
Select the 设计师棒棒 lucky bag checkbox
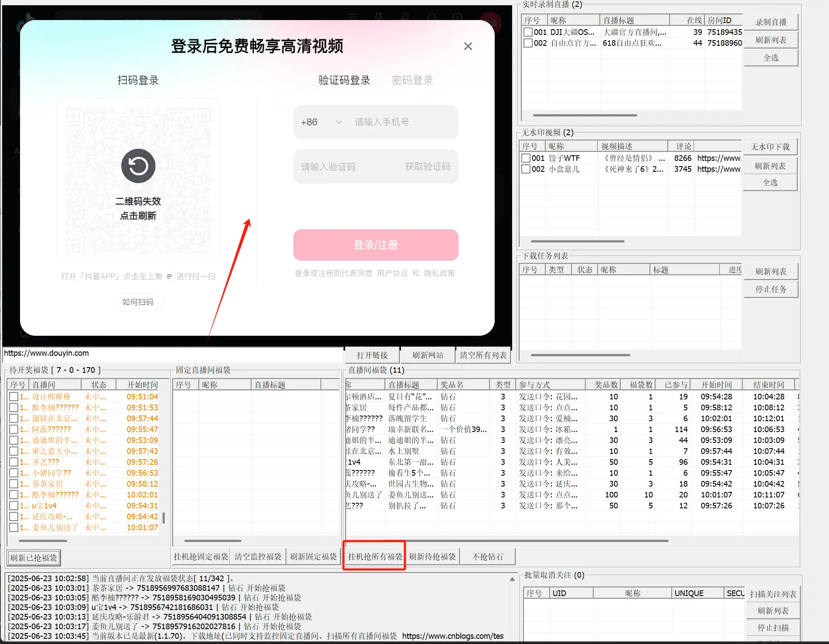click(14, 397)
